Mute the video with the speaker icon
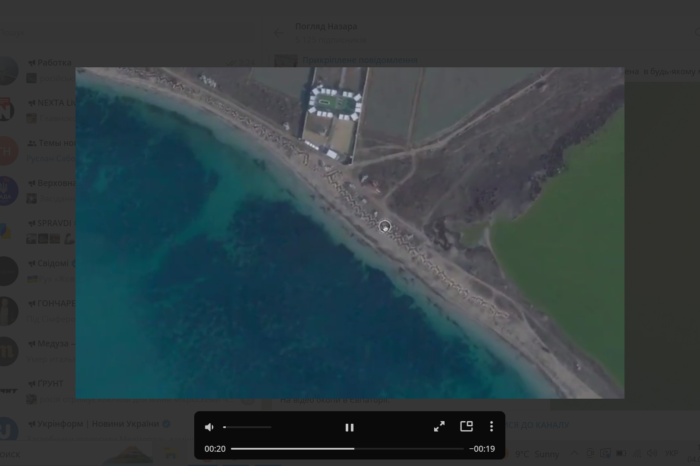Screen dimensions: 700x466 [209, 427]
